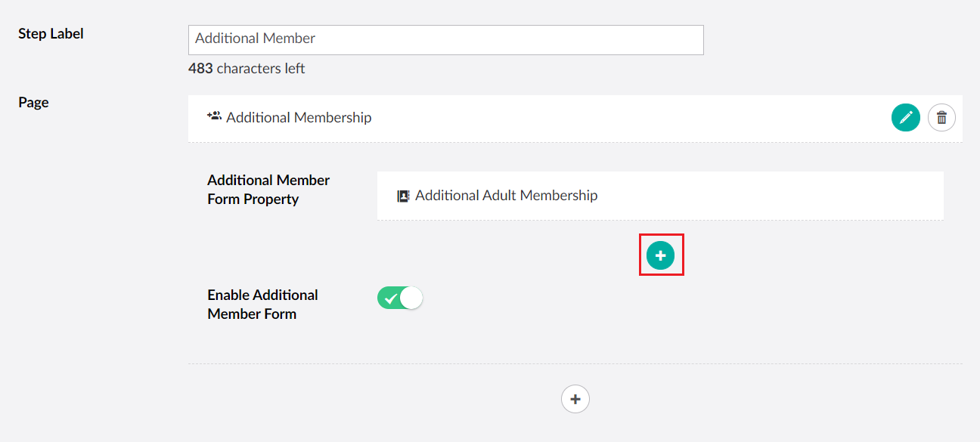Click the teal pencil edit icon
980x442 pixels.
click(905, 117)
